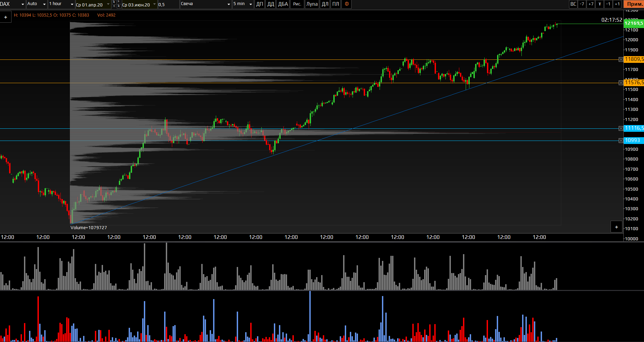Remove the 11116,5 level line marker
Viewport: 644px width, 342px height.
(621, 128)
